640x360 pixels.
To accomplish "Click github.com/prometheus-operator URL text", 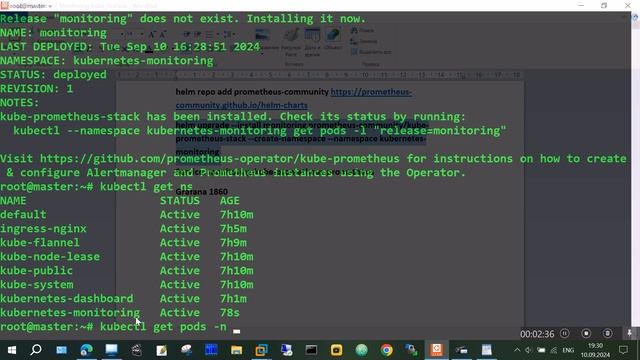I will 220,158.
